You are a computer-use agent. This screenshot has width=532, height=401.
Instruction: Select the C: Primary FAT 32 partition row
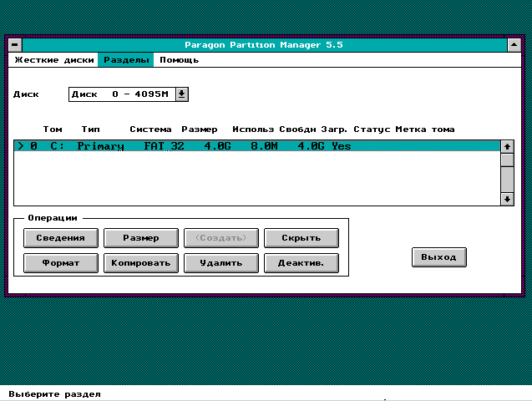(x=257, y=146)
